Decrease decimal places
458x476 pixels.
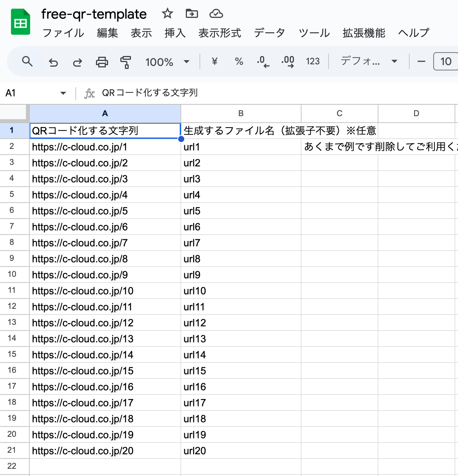[263, 62]
